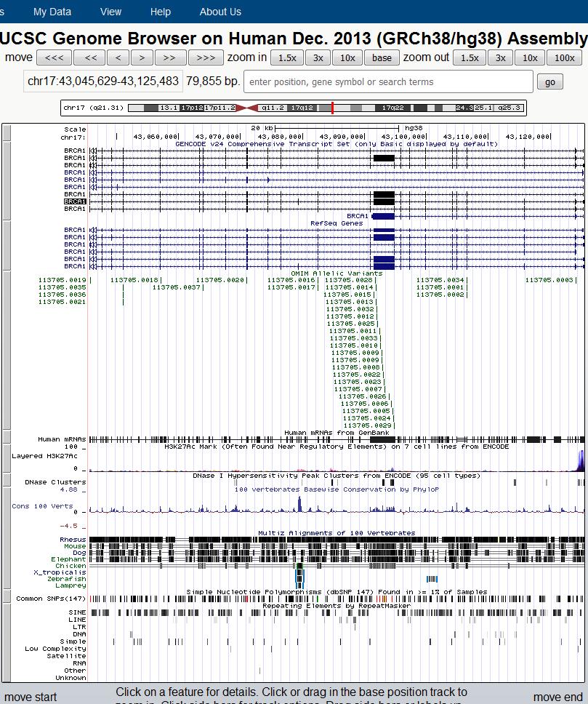
Task: Select OMIM variant 113705.0016
Action: [x=291, y=280]
